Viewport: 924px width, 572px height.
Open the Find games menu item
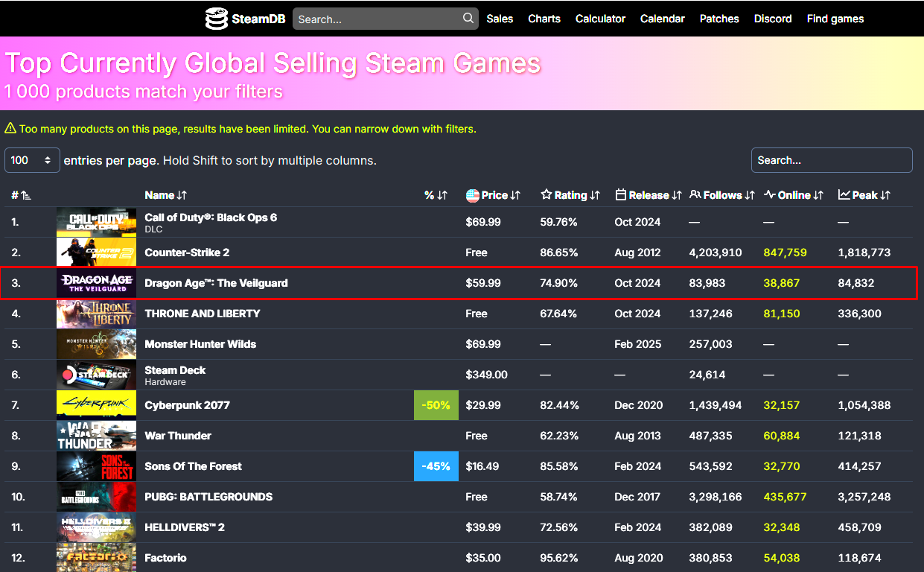pyautogui.click(x=835, y=19)
